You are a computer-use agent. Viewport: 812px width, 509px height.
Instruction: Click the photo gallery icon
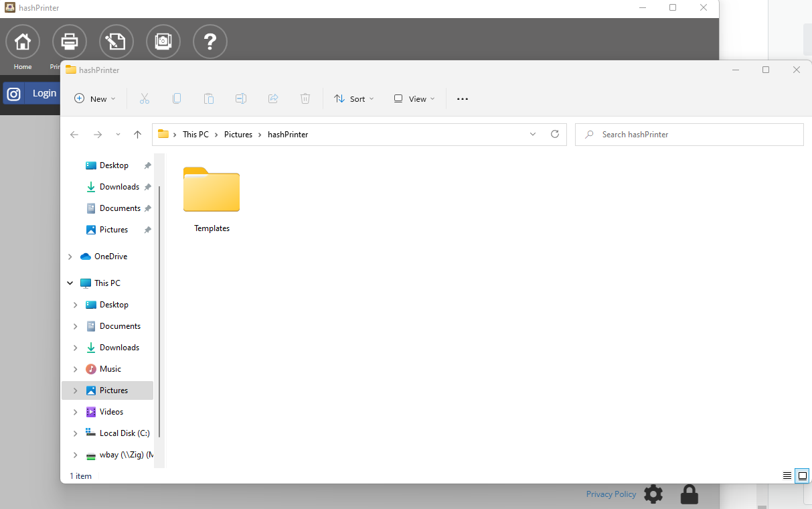point(163,42)
